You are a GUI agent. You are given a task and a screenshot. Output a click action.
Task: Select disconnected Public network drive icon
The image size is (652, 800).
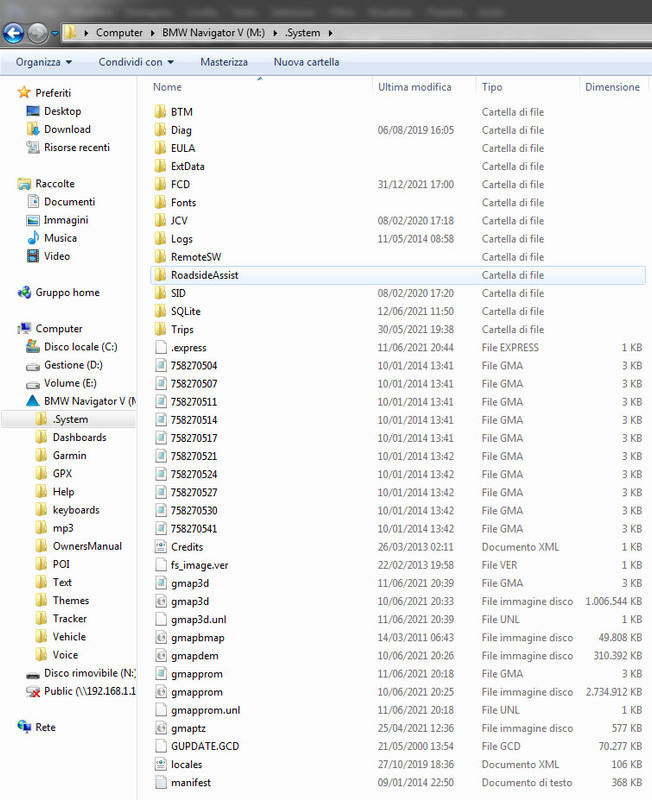pos(33,692)
